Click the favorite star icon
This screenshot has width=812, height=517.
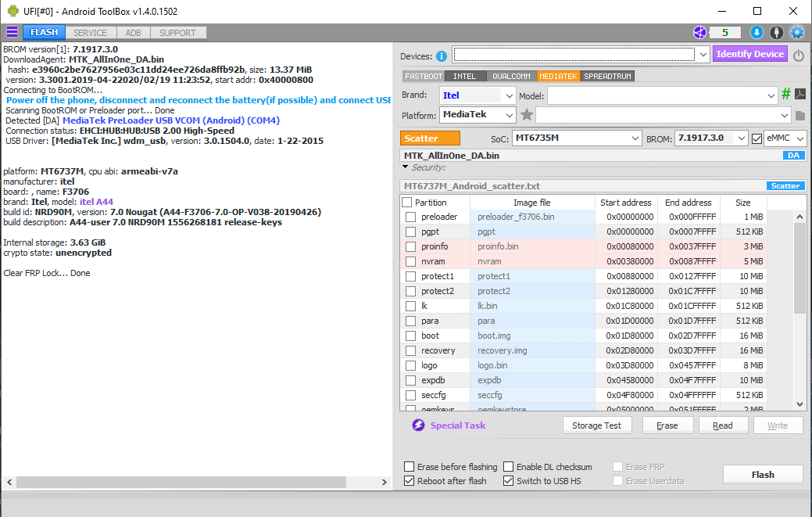click(x=527, y=114)
